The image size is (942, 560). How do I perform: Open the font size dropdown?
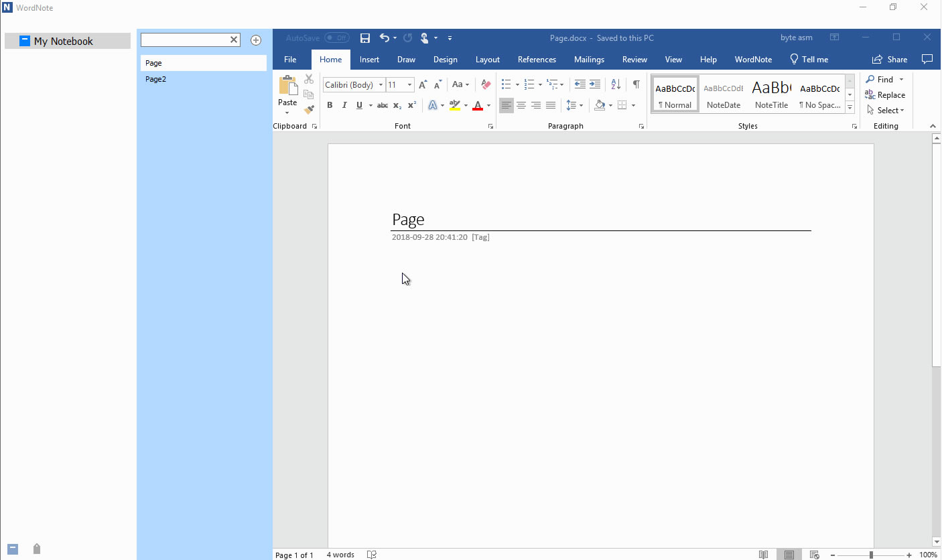(409, 85)
